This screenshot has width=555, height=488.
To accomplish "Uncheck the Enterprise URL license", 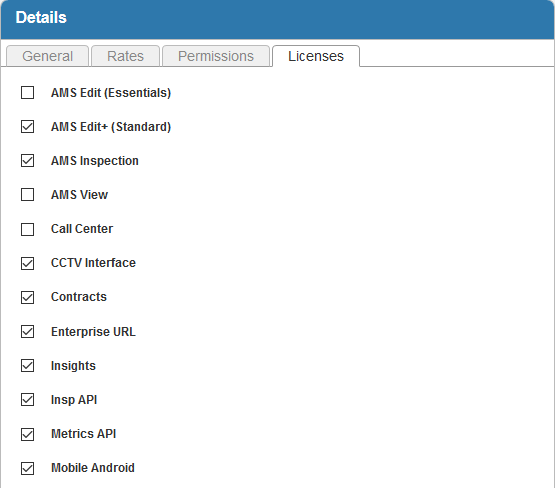I will [x=27, y=332].
